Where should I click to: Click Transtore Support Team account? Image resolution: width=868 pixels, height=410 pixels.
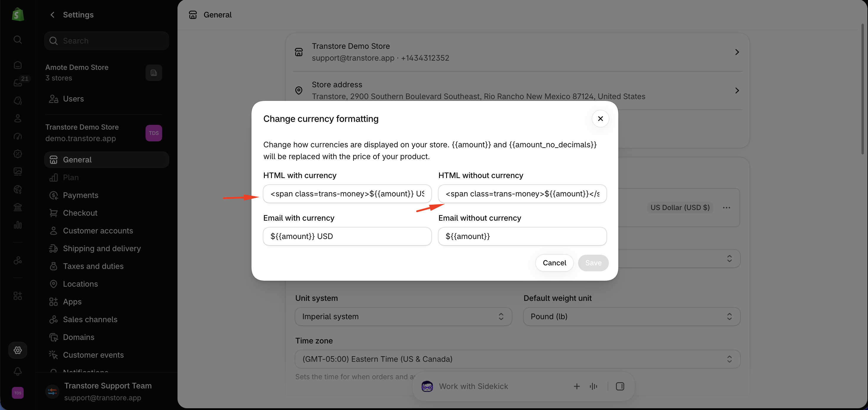[107, 391]
